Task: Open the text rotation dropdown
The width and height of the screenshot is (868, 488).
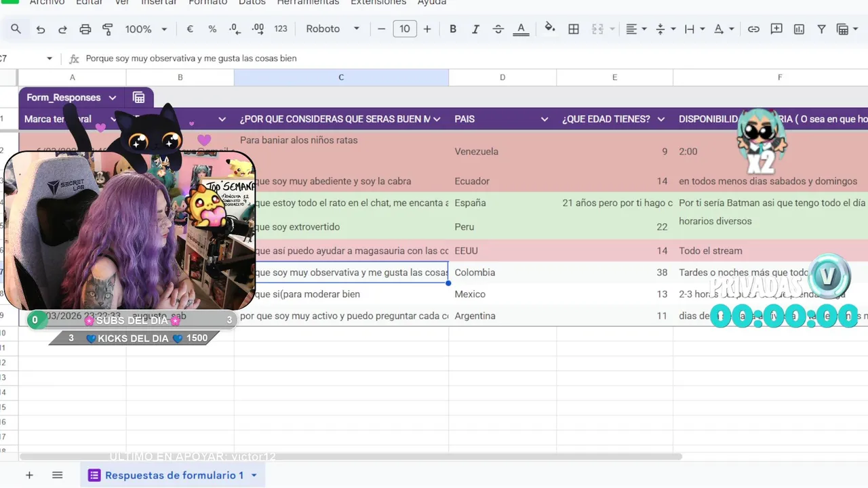Action: [724, 29]
